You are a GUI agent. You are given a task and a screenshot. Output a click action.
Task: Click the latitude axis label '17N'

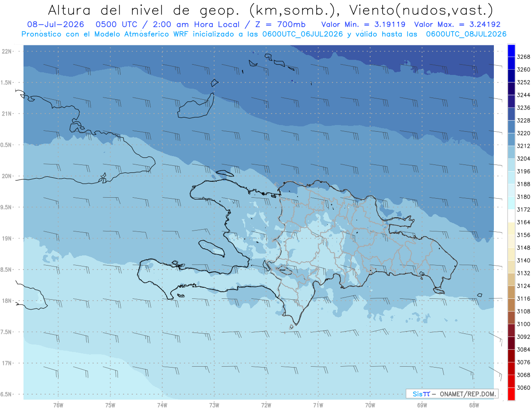[7, 363]
